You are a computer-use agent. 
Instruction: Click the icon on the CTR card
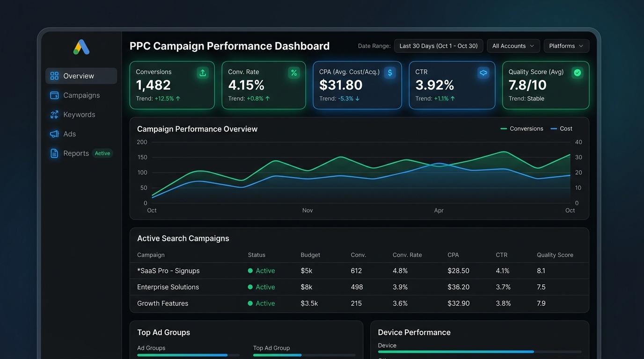[x=483, y=72]
